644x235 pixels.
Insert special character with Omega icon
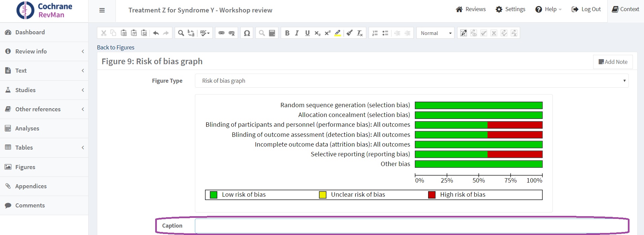point(247,33)
